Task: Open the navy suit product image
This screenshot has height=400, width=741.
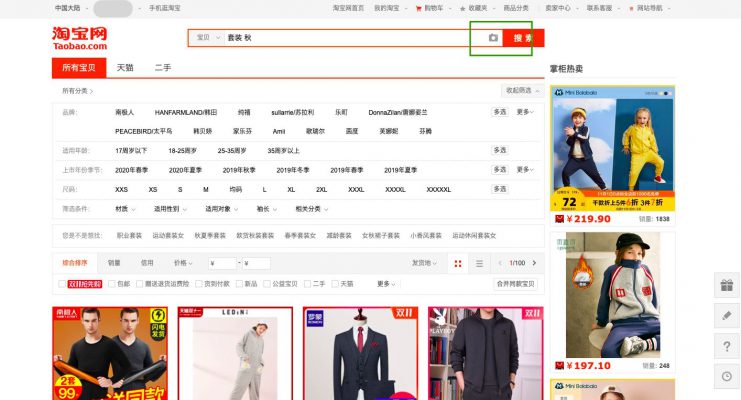Action: click(361, 353)
